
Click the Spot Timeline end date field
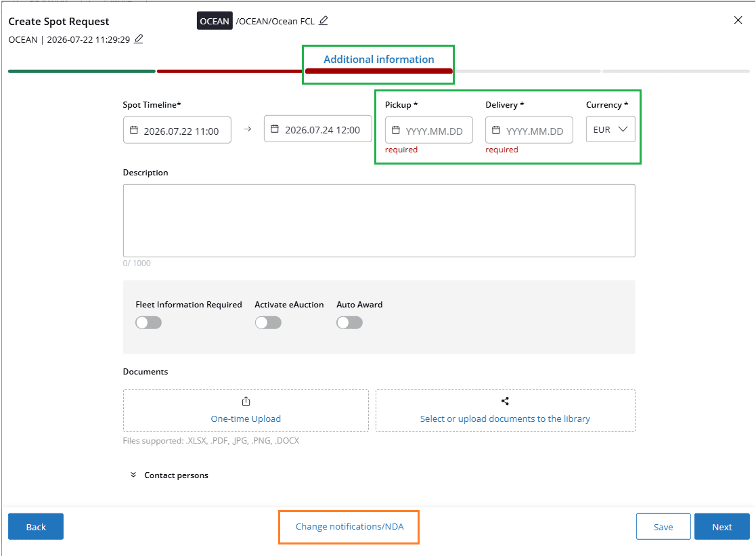tap(317, 129)
